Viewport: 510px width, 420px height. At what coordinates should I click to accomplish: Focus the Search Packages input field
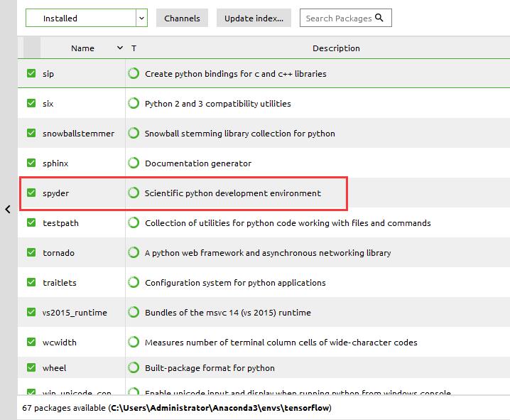coord(338,18)
